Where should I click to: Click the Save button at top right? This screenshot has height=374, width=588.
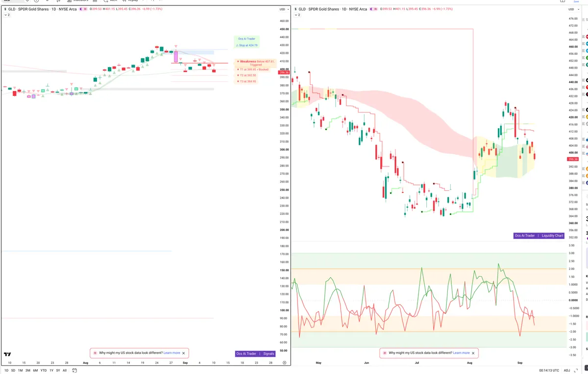click(576, 1)
